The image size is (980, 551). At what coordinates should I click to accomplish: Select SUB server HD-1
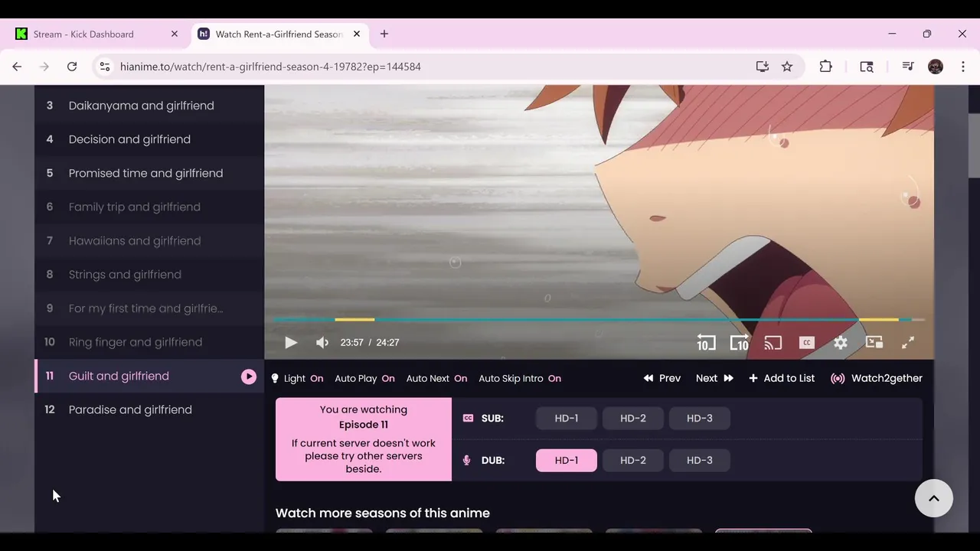(567, 418)
